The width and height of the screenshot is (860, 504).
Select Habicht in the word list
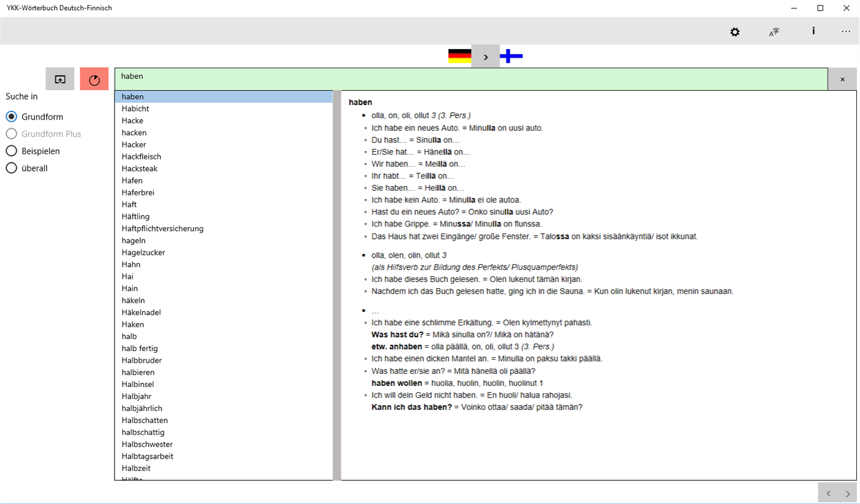(224, 109)
